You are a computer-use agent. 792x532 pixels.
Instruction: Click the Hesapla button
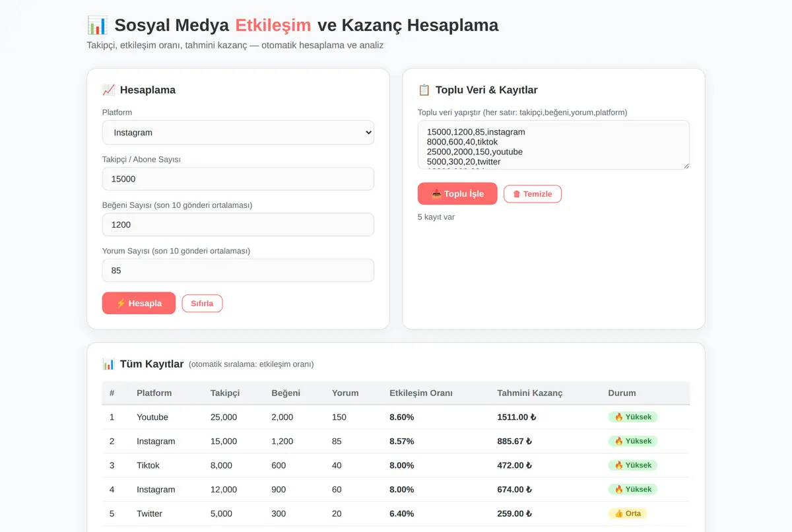click(139, 303)
